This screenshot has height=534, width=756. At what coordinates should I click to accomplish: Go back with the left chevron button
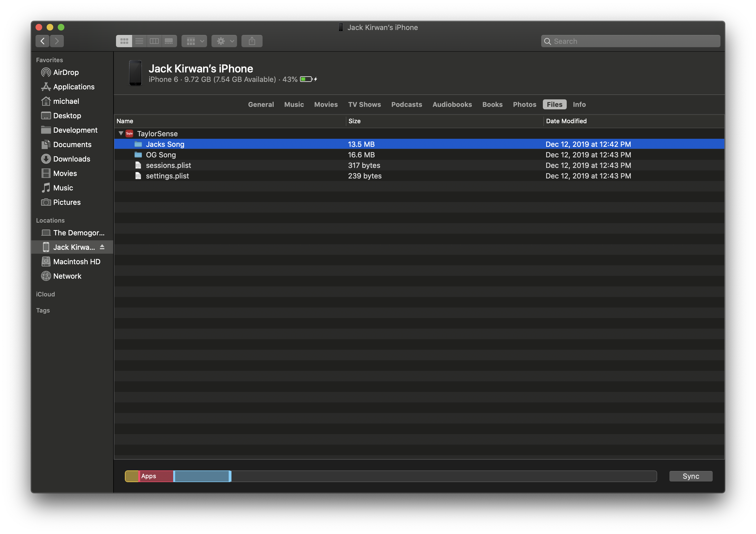[x=42, y=41]
